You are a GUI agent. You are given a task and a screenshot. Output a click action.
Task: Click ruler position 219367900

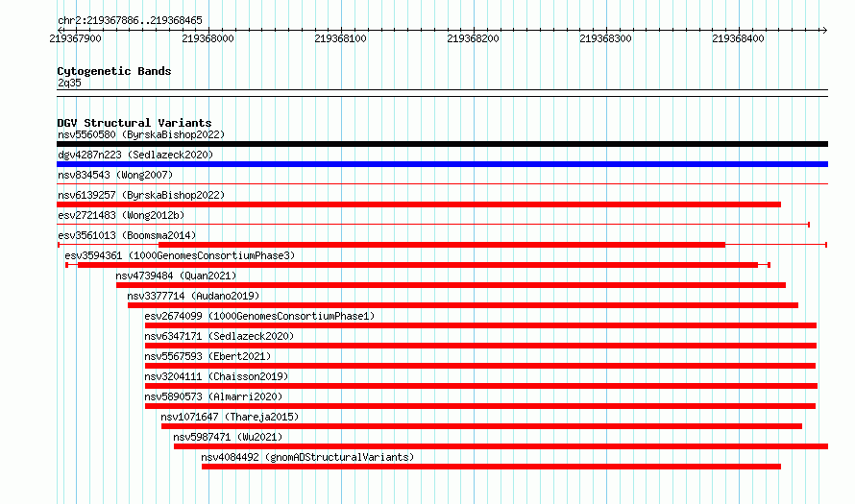[x=75, y=38]
